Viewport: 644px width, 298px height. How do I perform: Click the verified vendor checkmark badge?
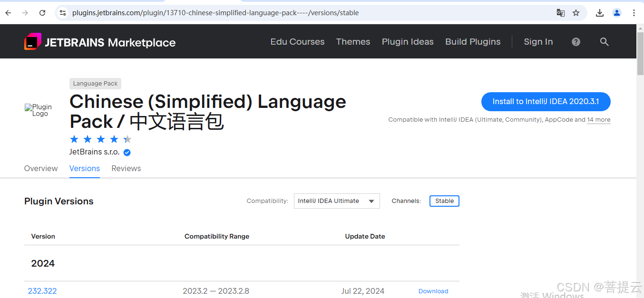127,153
